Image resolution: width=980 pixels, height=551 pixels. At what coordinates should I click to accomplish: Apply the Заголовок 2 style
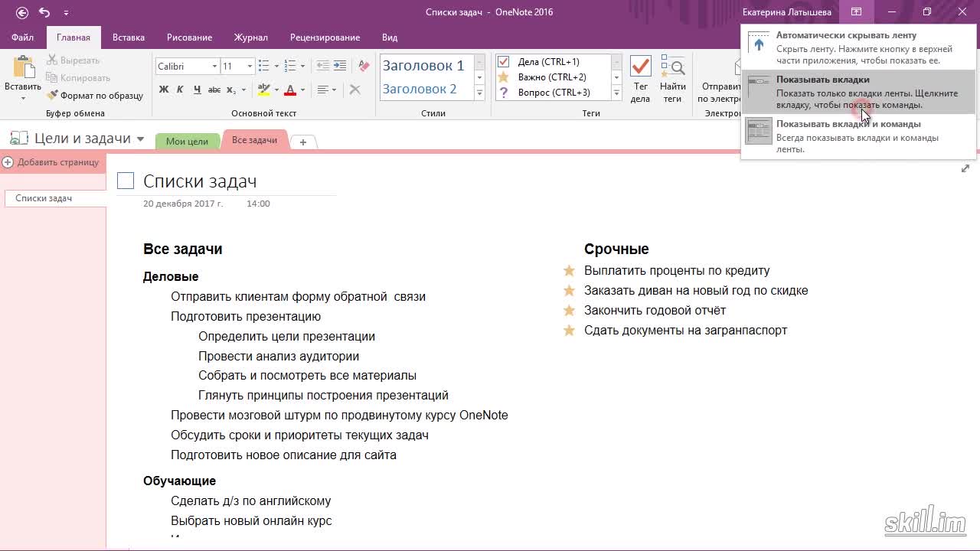point(420,89)
